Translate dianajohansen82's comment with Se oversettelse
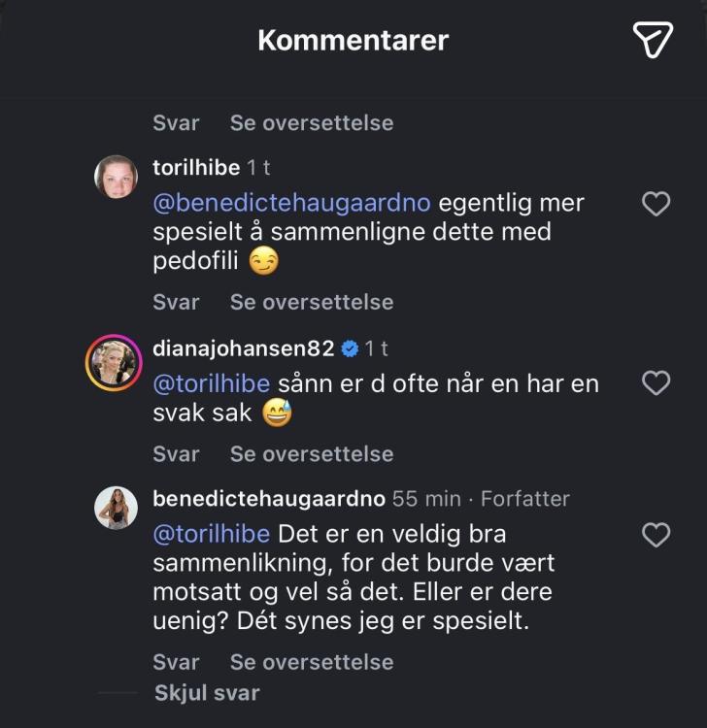The width and height of the screenshot is (707, 728). pos(312,453)
